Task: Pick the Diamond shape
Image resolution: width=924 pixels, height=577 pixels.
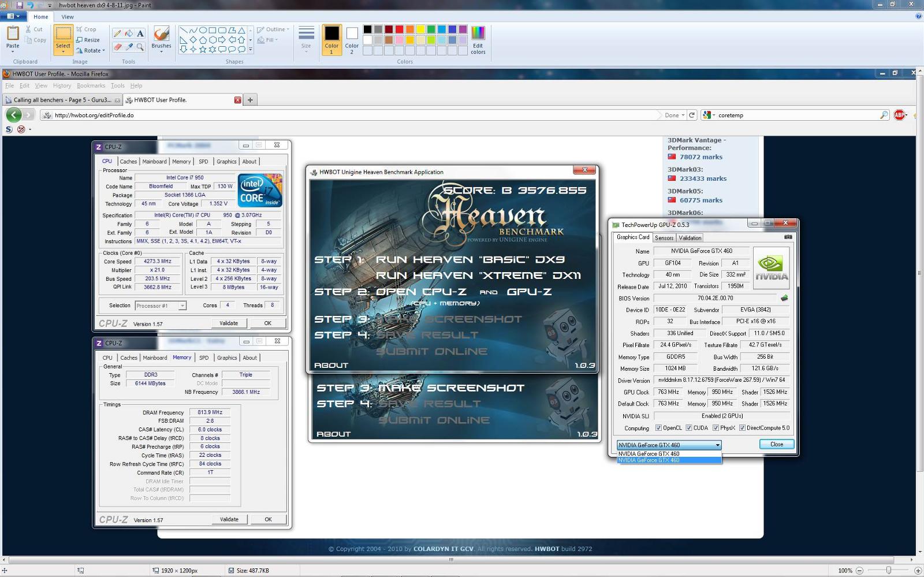Action: pos(193,40)
